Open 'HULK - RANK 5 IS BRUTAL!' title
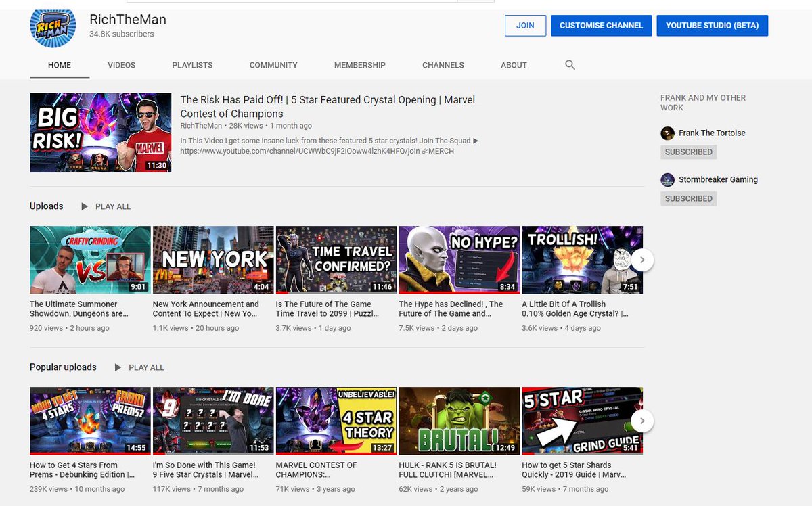 449,470
